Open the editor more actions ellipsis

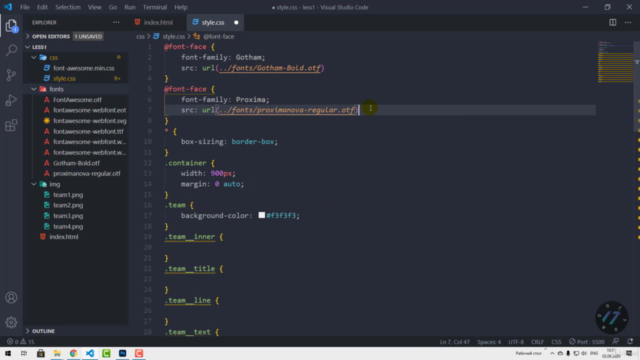click(628, 22)
